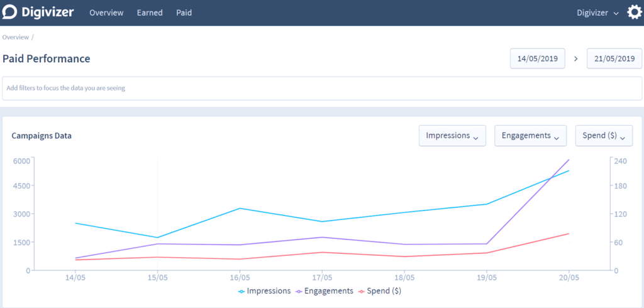Open the end date 21/05/2019 picker

point(614,58)
